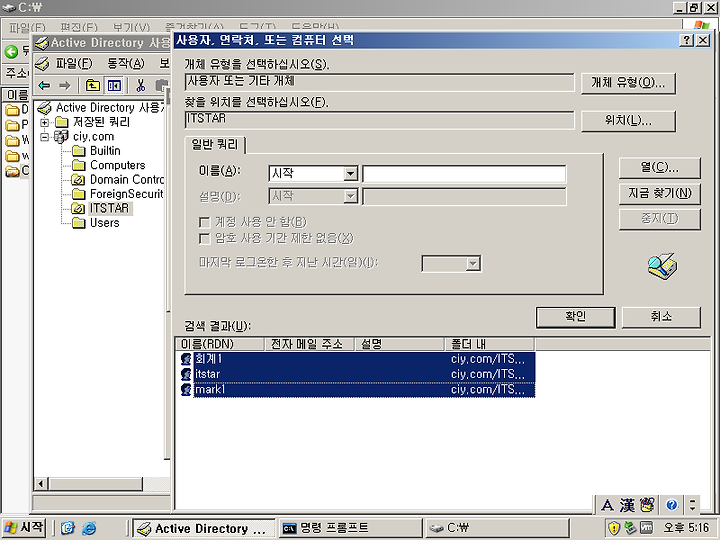Viewport: 720px width, 540px height.
Task: Click show desktop quick launch icon
Action: coord(68,529)
